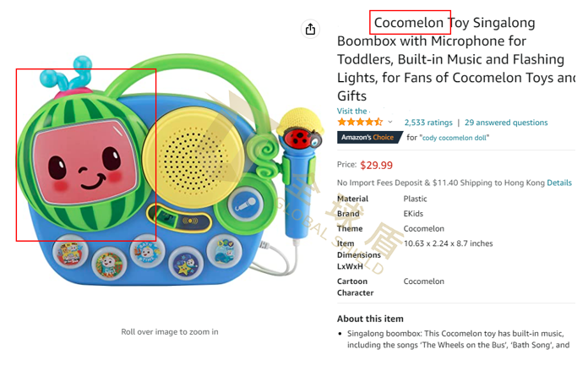Click the Amazon's Choice badge
588x366 pixels.
(x=368, y=138)
